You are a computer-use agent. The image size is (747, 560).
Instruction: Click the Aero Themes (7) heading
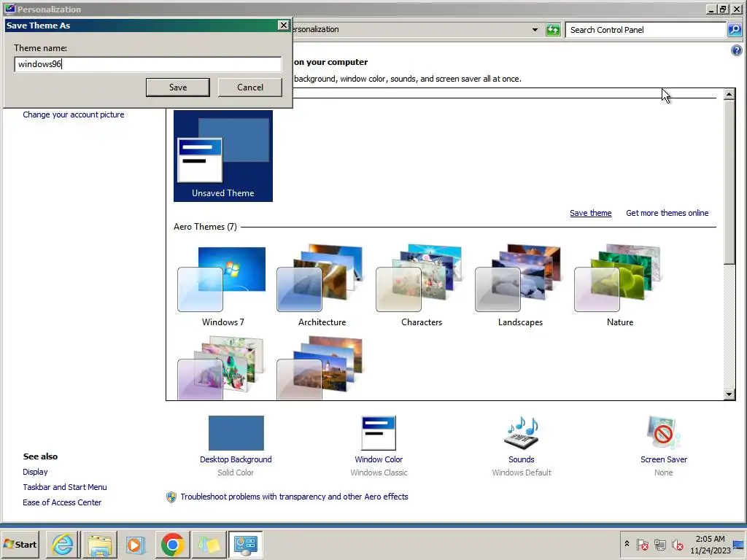pyautogui.click(x=205, y=227)
